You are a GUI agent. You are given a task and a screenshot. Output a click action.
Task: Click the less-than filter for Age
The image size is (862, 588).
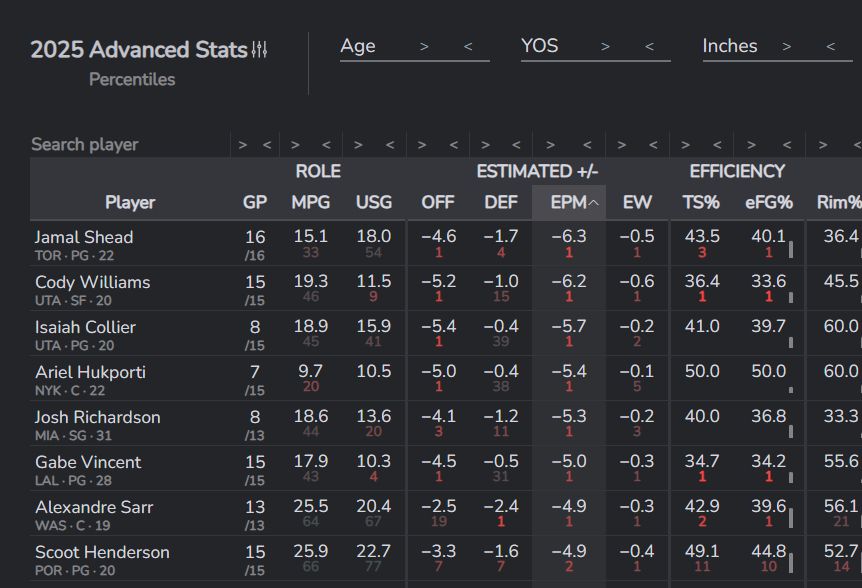coord(468,46)
